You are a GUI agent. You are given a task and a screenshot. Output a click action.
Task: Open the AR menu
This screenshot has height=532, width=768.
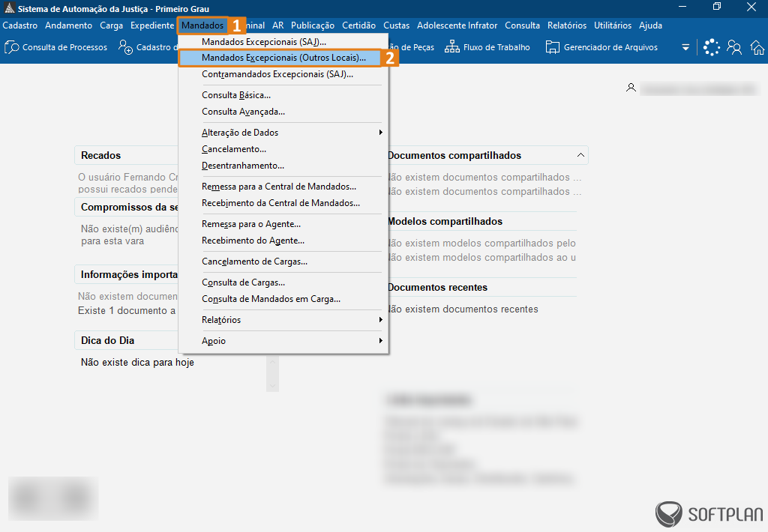click(x=277, y=25)
